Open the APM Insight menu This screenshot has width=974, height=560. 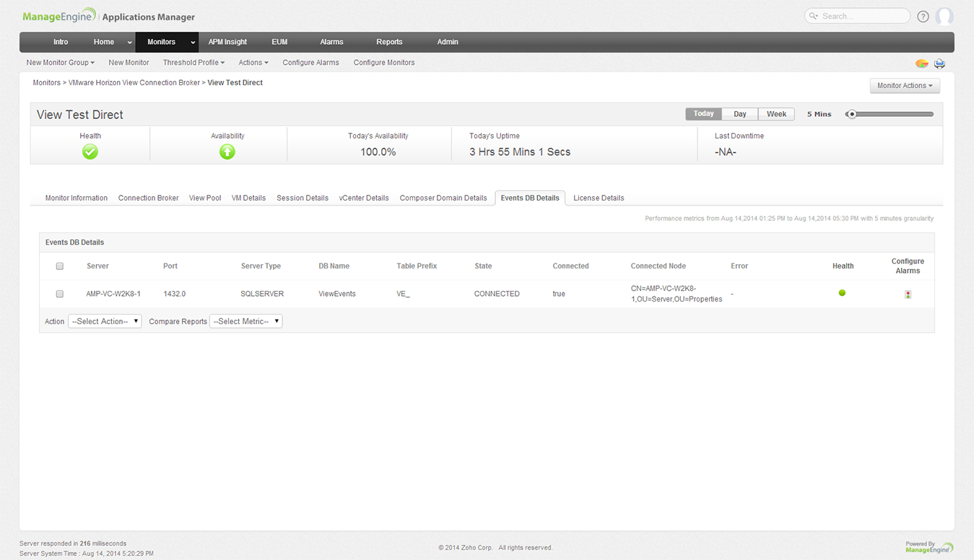click(227, 42)
